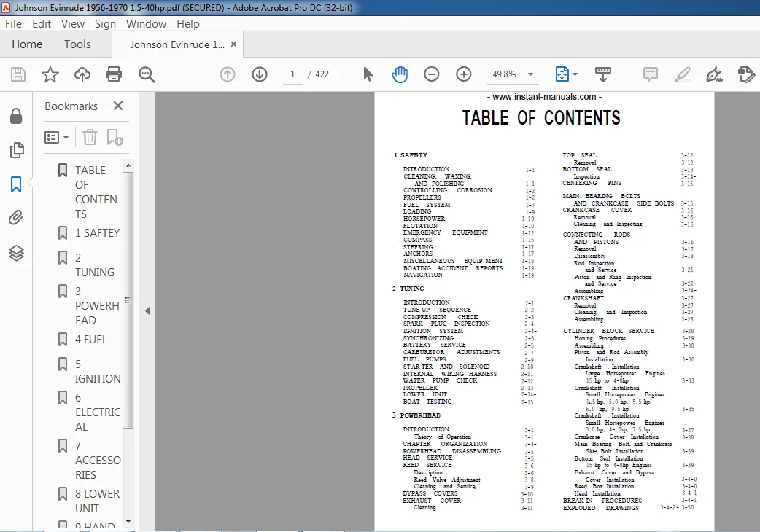The width and height of the screenshot is (760, 532).
Task: Click the Save file icon
Action: (x=18, y=74)
